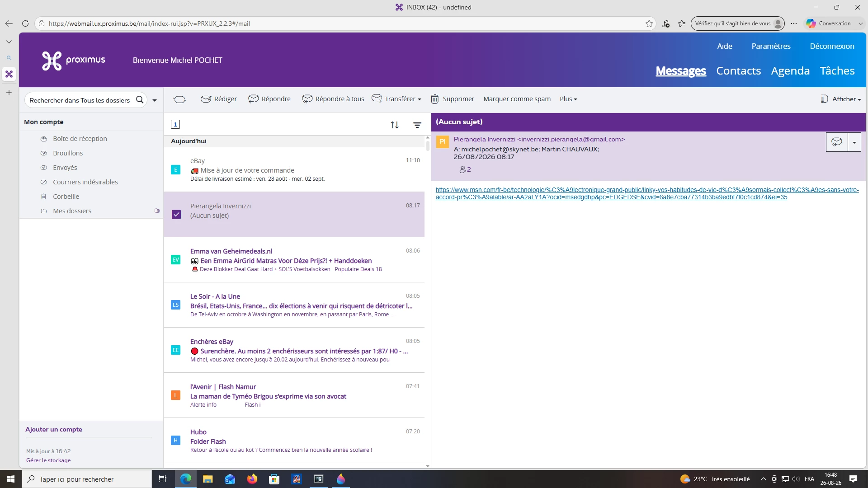Click Ajouter un compte

coord(54,429)
